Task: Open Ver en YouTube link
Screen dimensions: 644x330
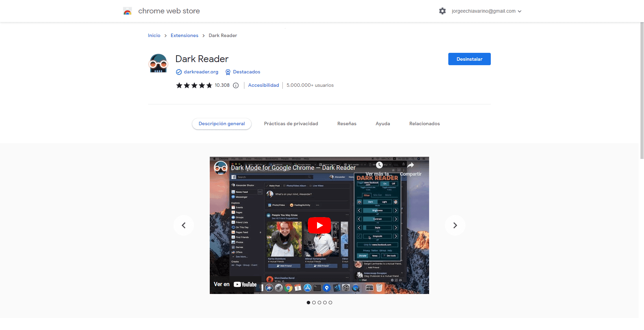Action: 235,284
